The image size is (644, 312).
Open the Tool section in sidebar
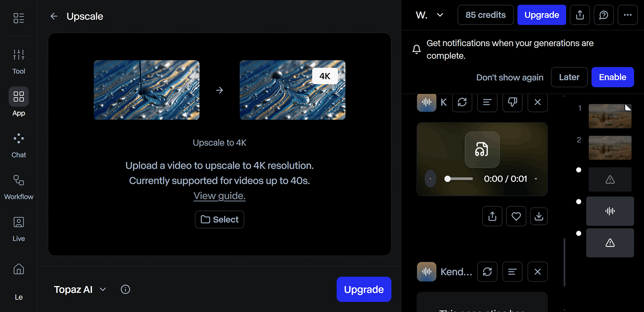point(19,61)
